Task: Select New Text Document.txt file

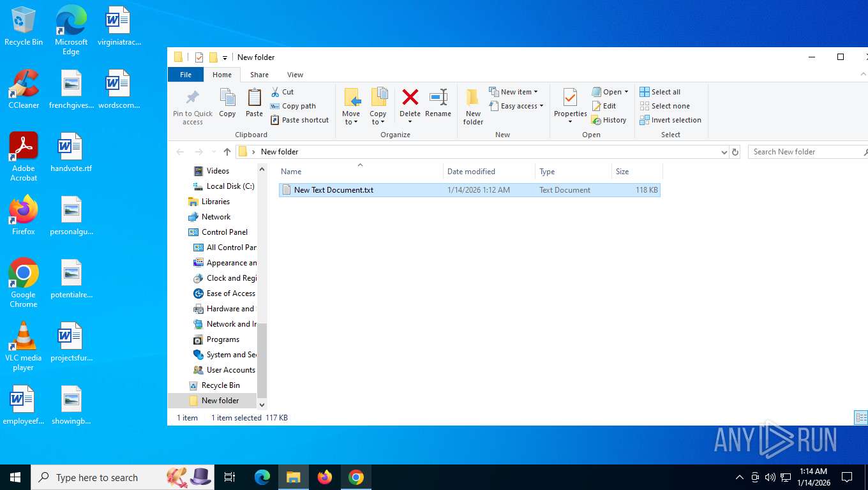Action: pos(469,190)
